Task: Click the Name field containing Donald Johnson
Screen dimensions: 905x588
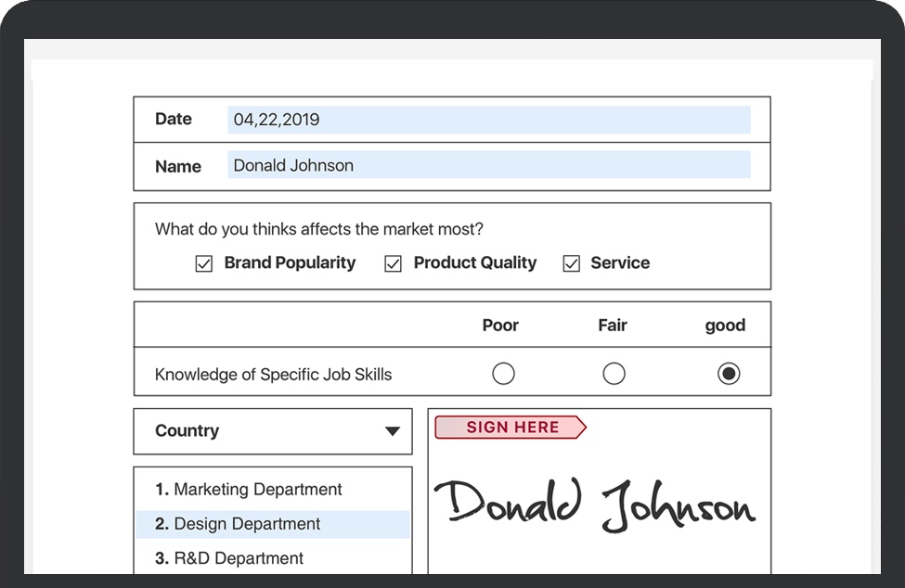Action: 488,166
